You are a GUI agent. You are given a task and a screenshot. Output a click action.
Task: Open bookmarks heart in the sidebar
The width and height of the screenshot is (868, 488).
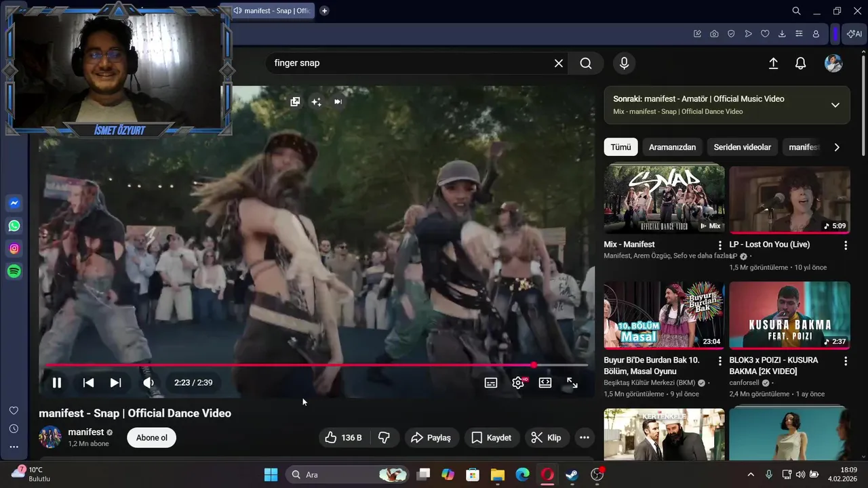pyautogui.click(x=14, y=411)
